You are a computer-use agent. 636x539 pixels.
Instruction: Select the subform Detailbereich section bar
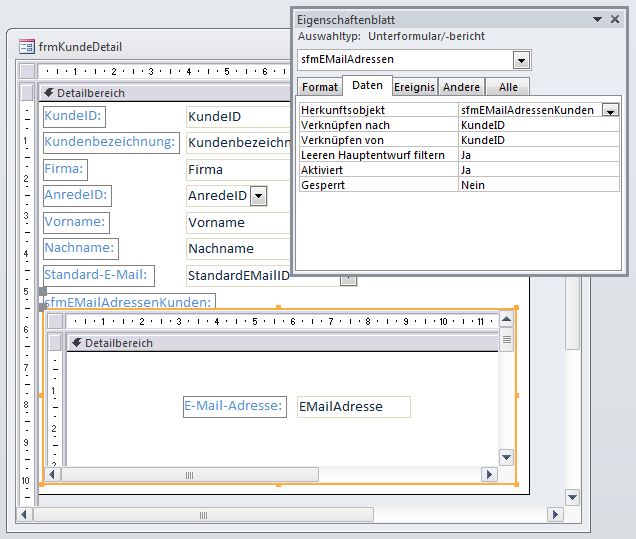280,343
